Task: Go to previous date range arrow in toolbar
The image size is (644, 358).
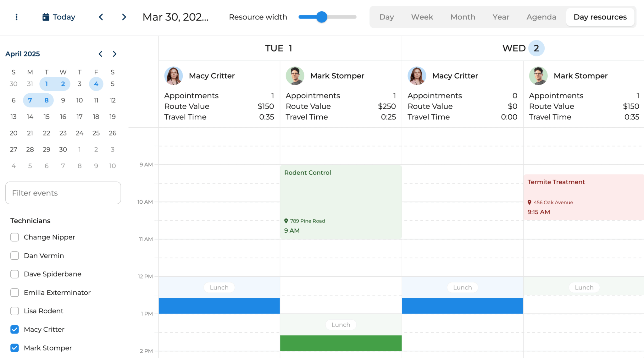Action: pyautogui.click(x=101, y=17)
